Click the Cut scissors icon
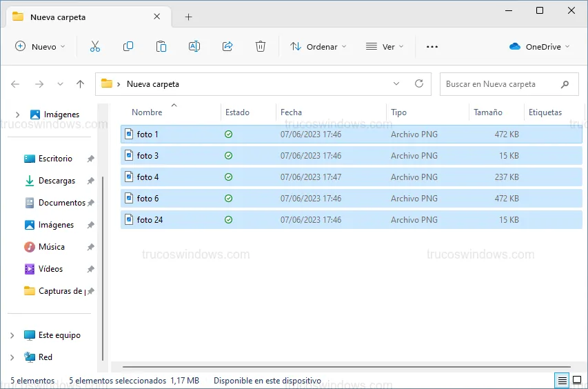This screenshot has height=389, width=588. (95, 46)
